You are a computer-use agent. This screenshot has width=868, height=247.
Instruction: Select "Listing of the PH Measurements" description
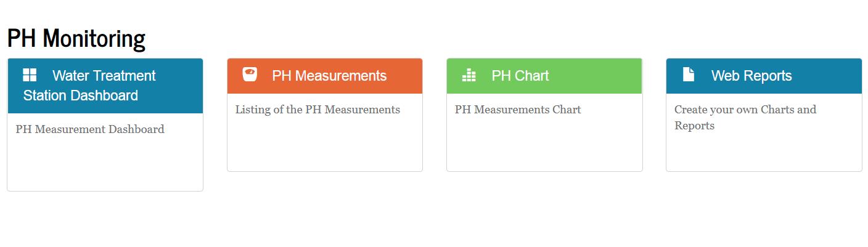pos(317,110)
